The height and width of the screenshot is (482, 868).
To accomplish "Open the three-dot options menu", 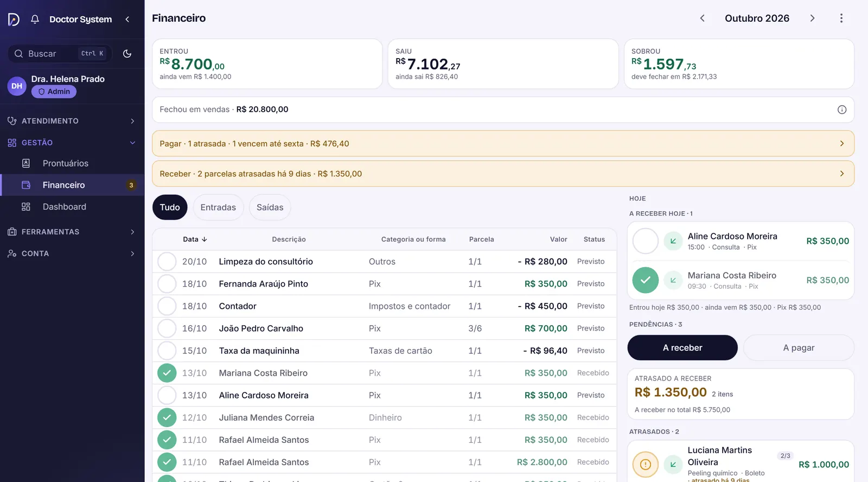I will (841, 18).
